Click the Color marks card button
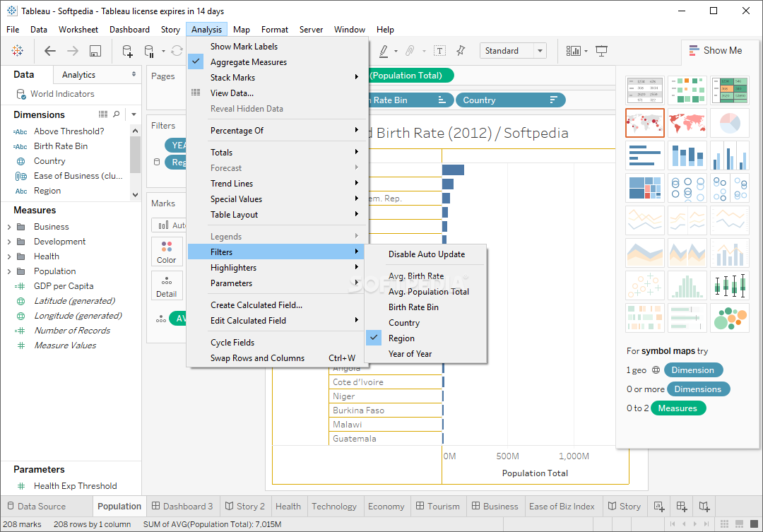The height and width of the screenshot is (532, 763). tap(167, 252)
